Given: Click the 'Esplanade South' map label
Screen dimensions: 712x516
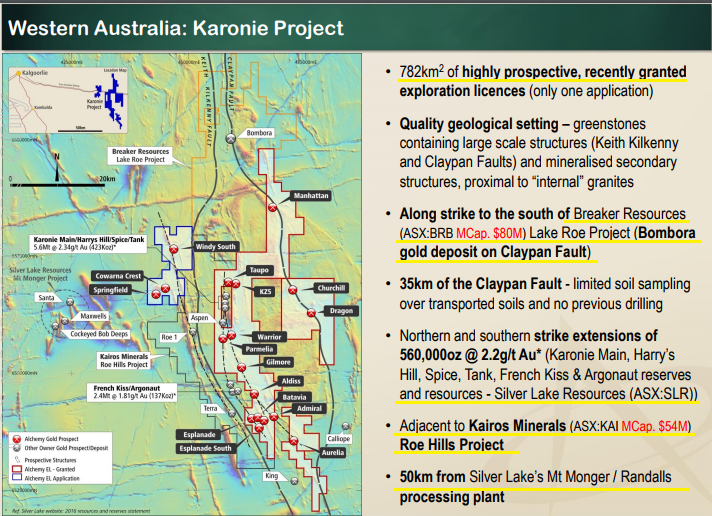Looking at the screenshot, I should (205, 448).
